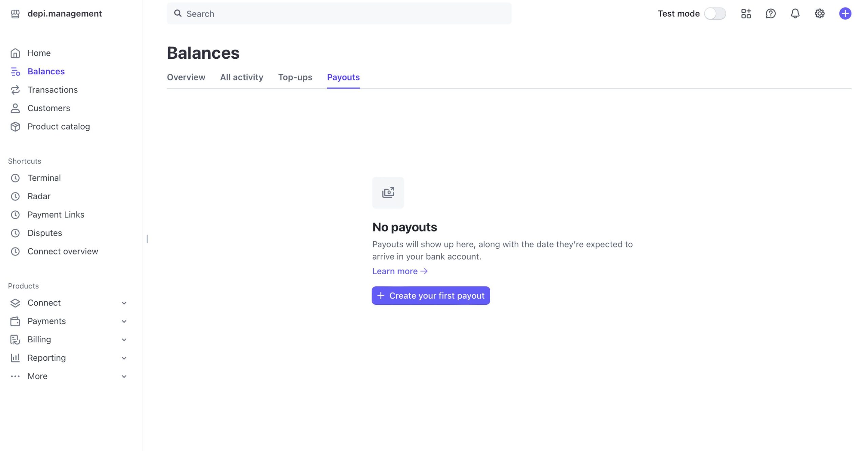Select the Top-ups tab
The width and height of the screenshot is (868, 451).
(295, 77)
